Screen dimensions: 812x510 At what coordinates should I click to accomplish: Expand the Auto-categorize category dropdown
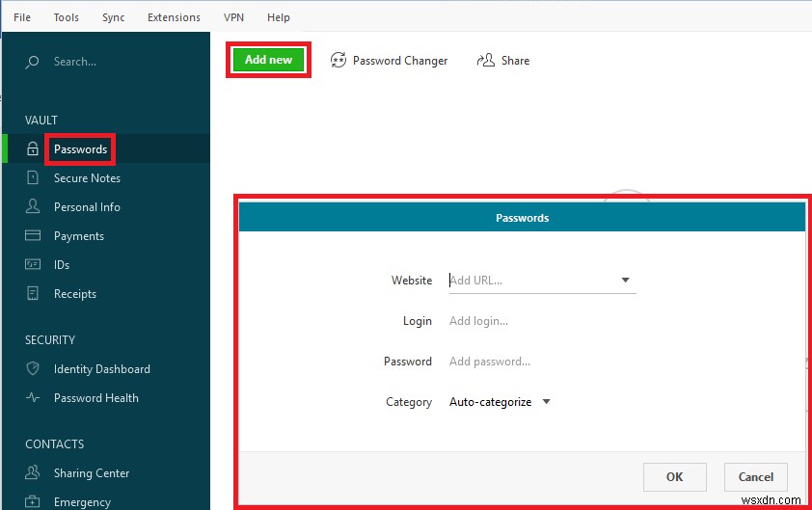pos(546,402)
